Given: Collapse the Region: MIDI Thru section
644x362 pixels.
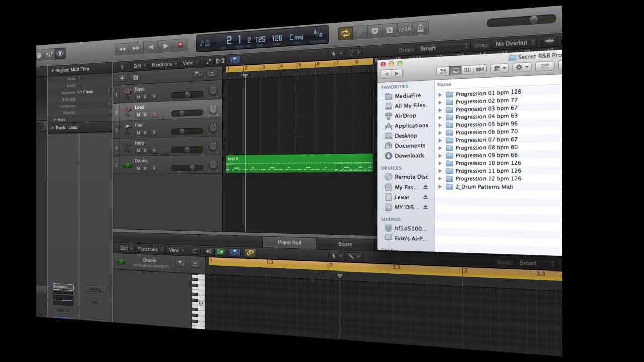Looking at the screenshot, I should (x=52, y=71).
